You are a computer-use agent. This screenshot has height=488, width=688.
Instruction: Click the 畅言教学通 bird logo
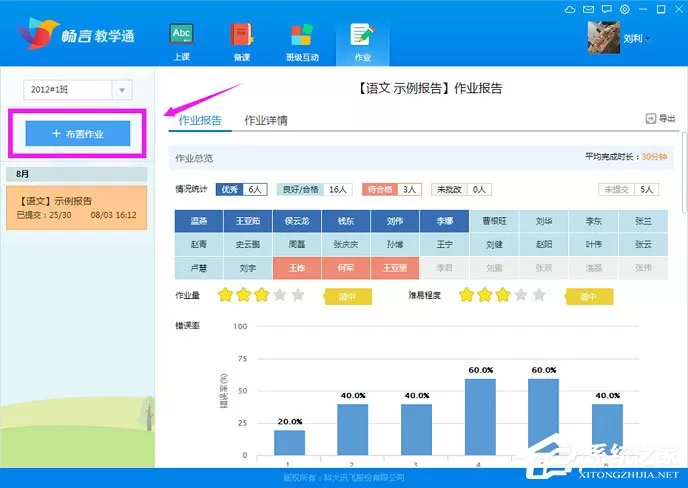point(38,33)
